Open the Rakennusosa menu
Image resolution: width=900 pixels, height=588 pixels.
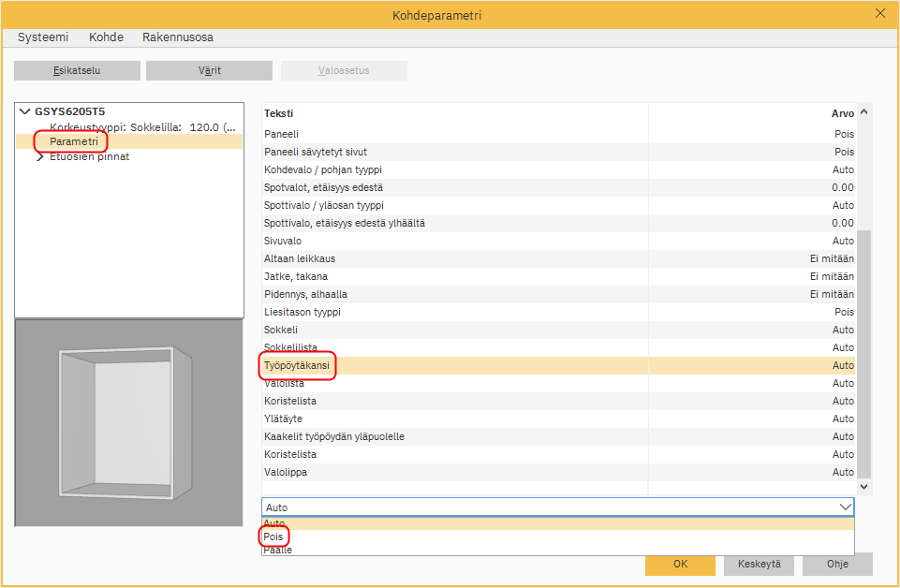(x=177, y=37)
